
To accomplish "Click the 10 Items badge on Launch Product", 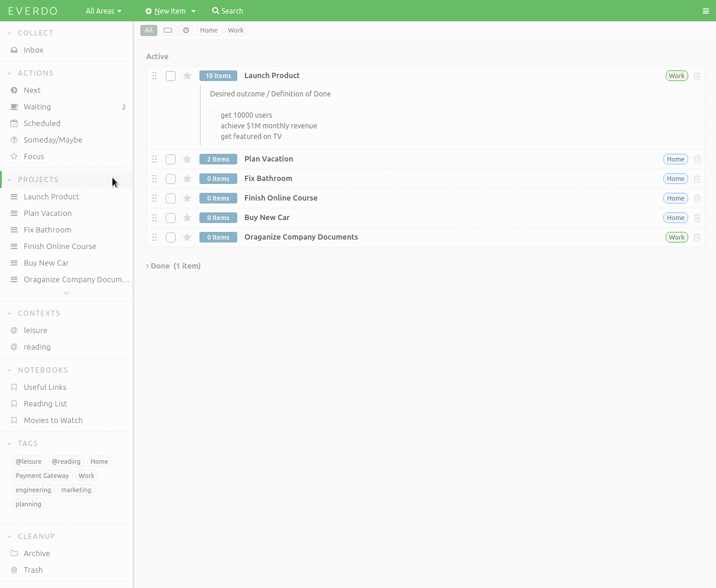I will (x=218, y=75).
